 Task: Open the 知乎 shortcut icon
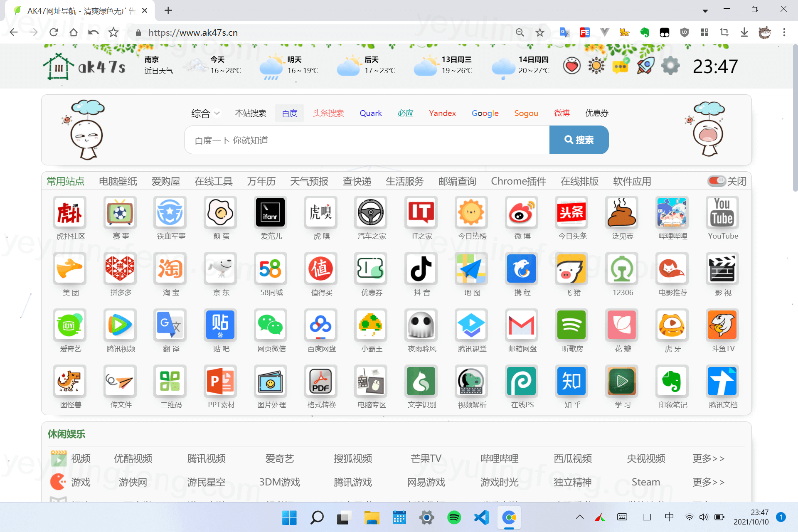572,381
